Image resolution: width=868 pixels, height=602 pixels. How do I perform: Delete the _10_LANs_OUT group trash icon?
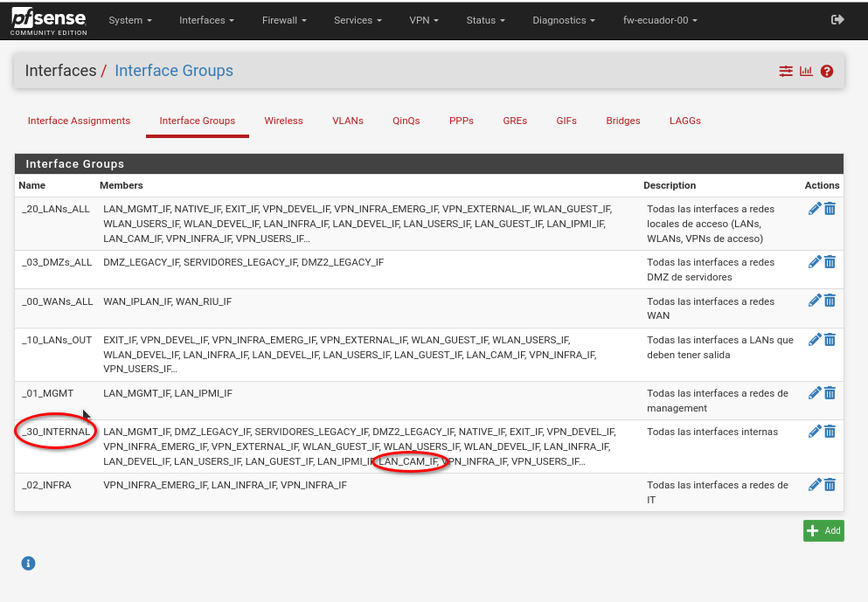(830, 340)
